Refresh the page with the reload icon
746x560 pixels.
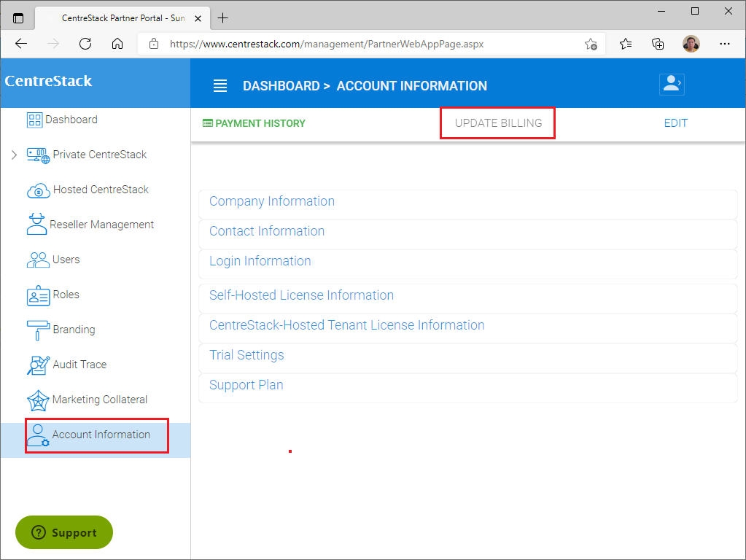(x=85, y=44)
